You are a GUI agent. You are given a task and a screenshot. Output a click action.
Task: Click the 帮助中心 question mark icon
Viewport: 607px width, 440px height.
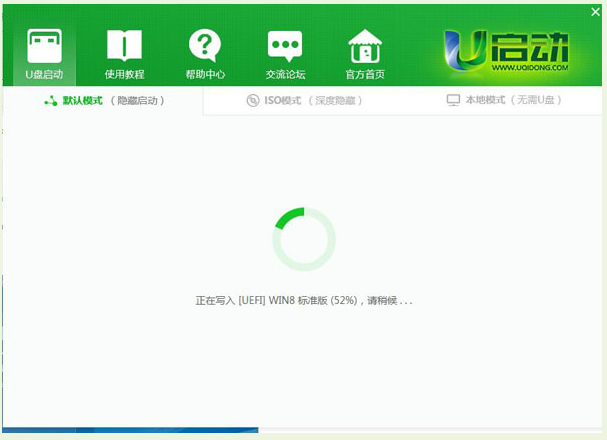[x=204, y=46]
